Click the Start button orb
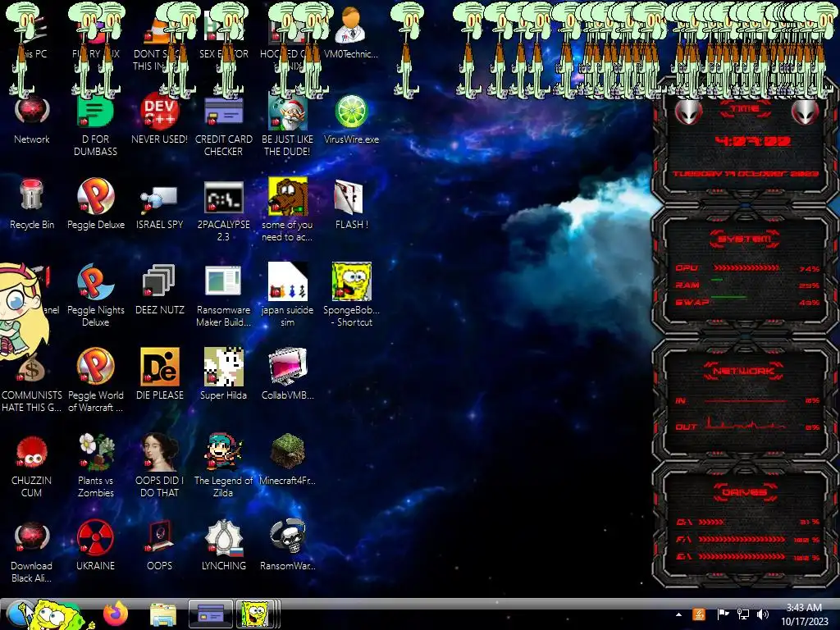Image resolution: width=840 pixels, height=630 pixels. click(x=21, y=614)
